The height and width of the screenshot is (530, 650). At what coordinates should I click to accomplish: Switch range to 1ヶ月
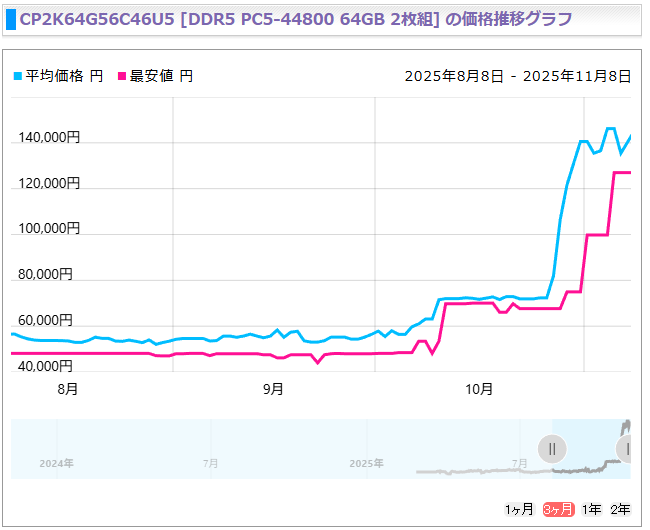coord(519,509)
